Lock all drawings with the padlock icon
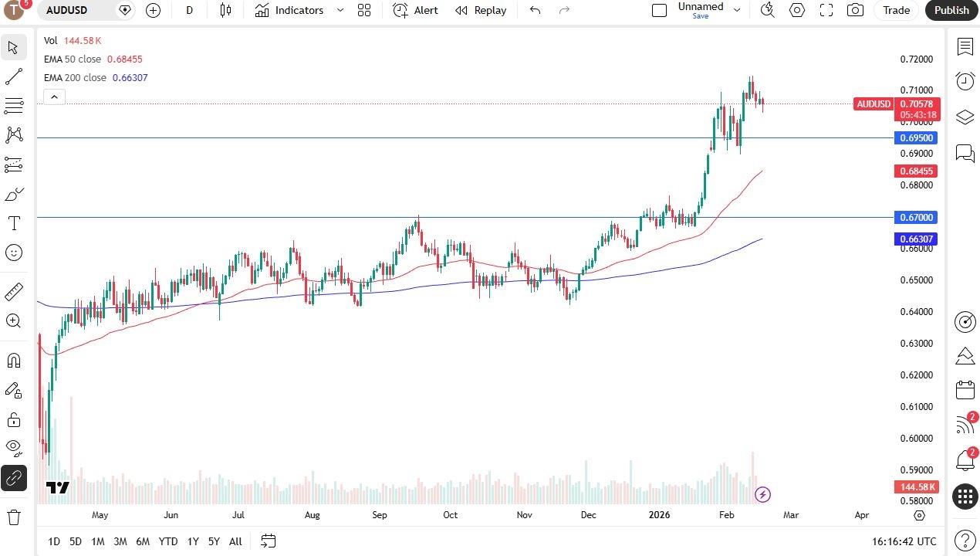This screenshot has width=980, height=556. [x=13, y=419]
